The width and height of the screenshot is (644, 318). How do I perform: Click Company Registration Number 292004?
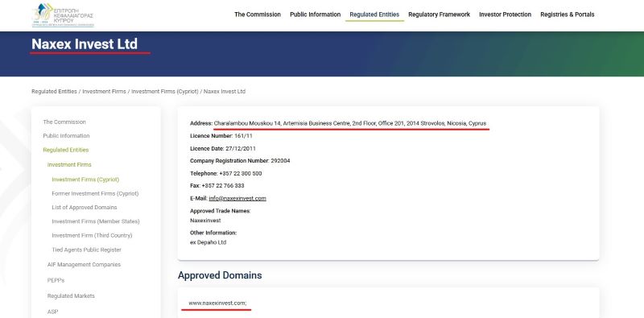pos(240,161)
